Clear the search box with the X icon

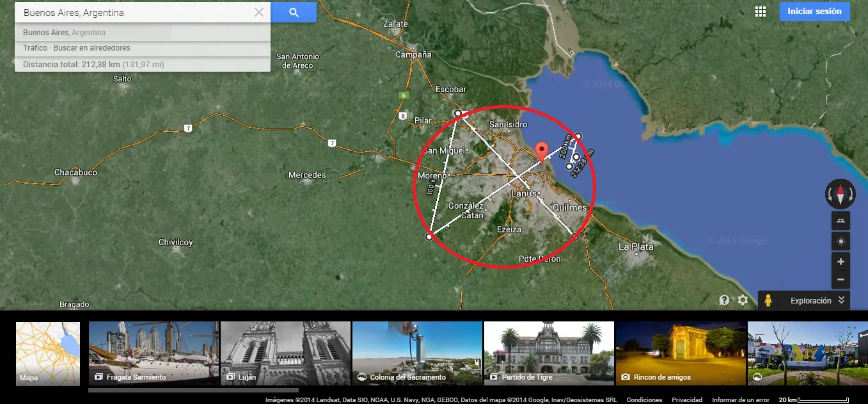pyautogui.click(x=259, y=12)
